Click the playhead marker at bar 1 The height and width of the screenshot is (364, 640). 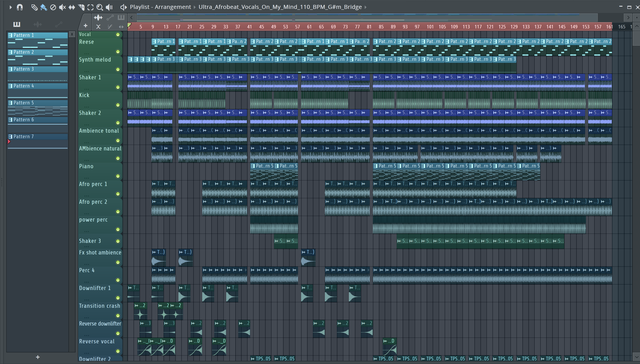click(x=129, y=25)
